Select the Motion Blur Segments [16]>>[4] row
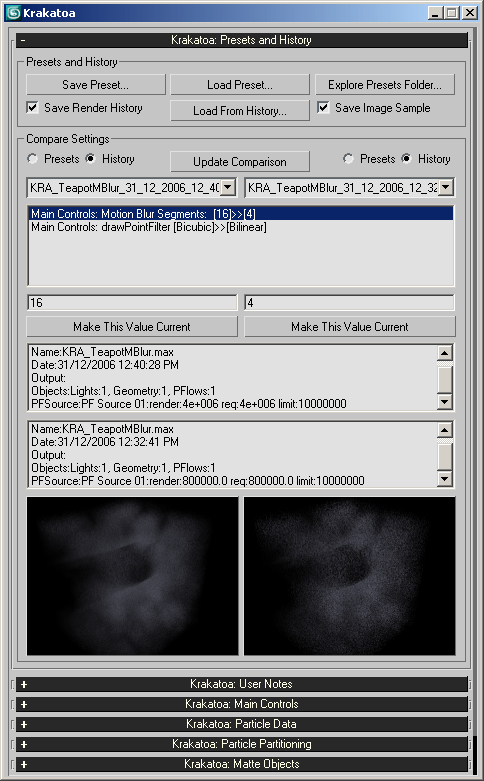484x781 pixels. coord(241,214)
